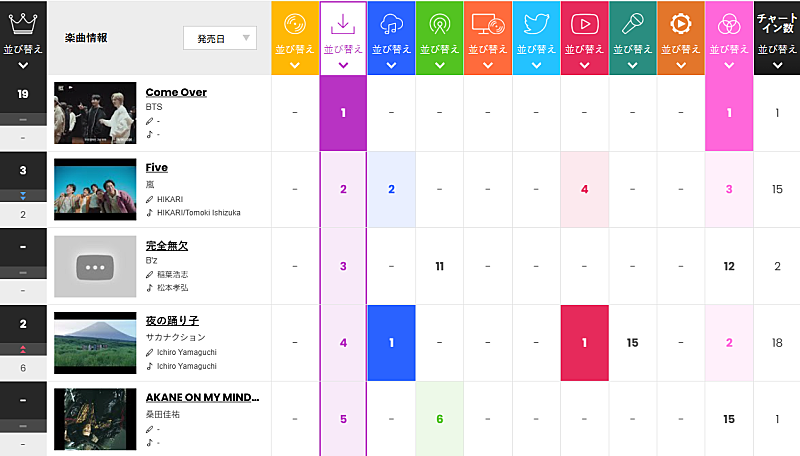Click the down arrow rank indicator for Five

[x=23, y=195]
